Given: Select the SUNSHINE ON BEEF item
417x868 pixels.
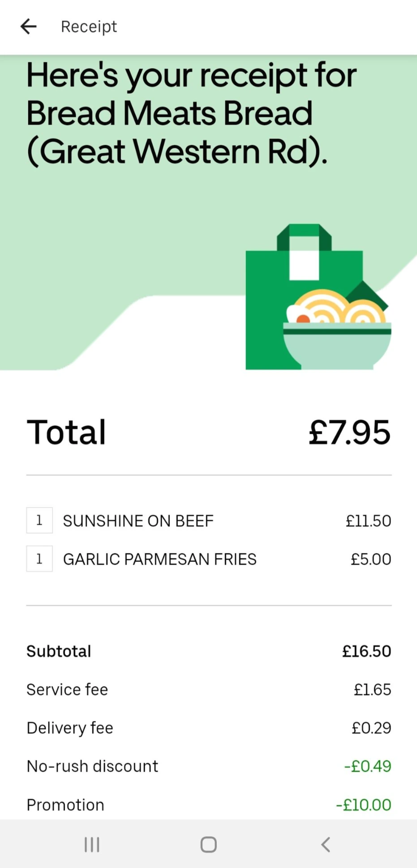Looking at the screenshot, I should coord(138,521).
